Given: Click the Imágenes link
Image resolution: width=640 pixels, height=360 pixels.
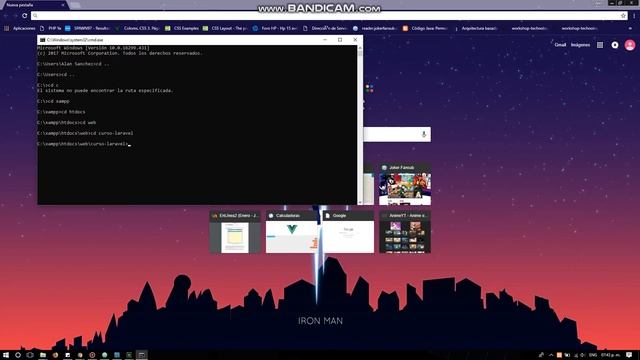Looking at the screenshot, I should pos(580,45).
